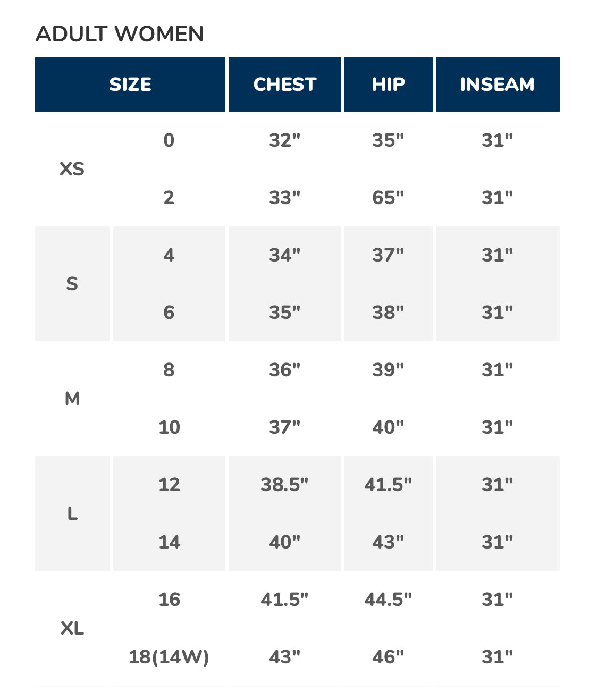Click the HIP column header

[389, 85]
